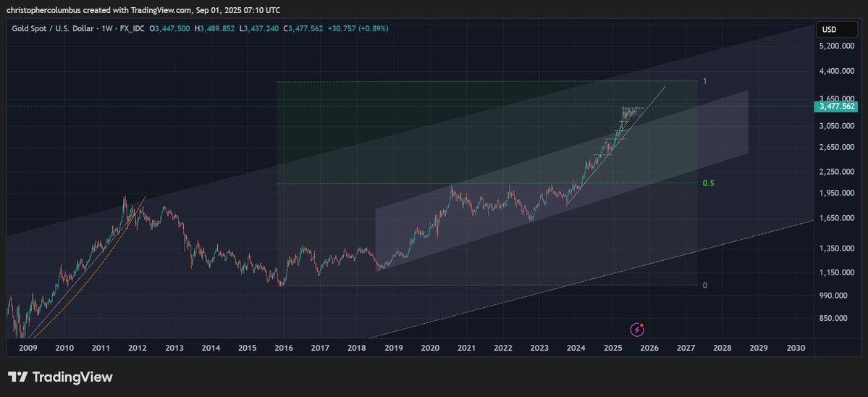This screenshot has width=868, height=397.
Task: Click the current price tag 3,477.562
Action: pos(838,106)
